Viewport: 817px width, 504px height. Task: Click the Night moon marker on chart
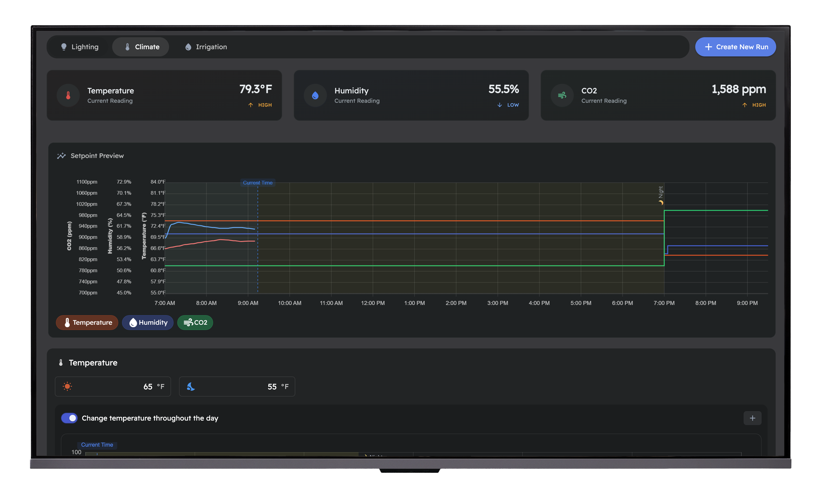pyautogui.click(x=661, y=203)
